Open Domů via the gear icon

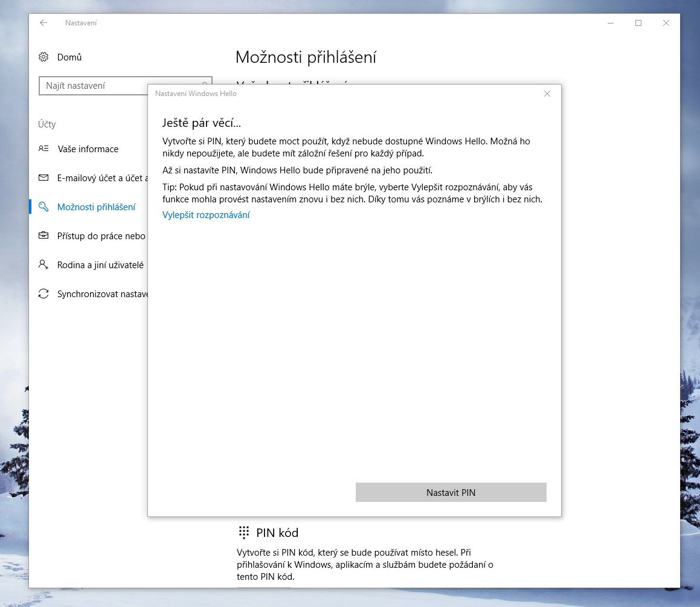[43, 57]
